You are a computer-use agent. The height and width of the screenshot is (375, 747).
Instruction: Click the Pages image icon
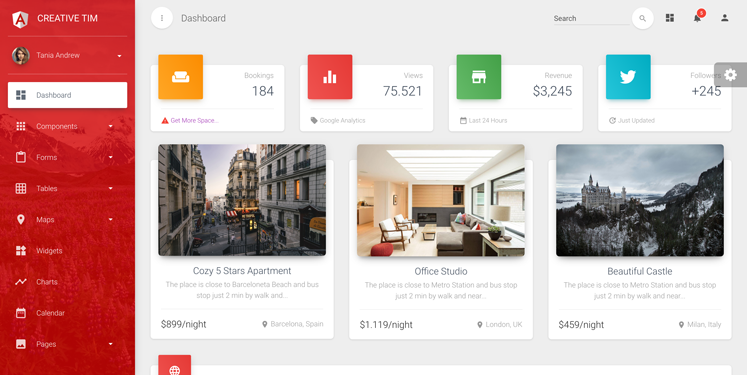point(20,344)
